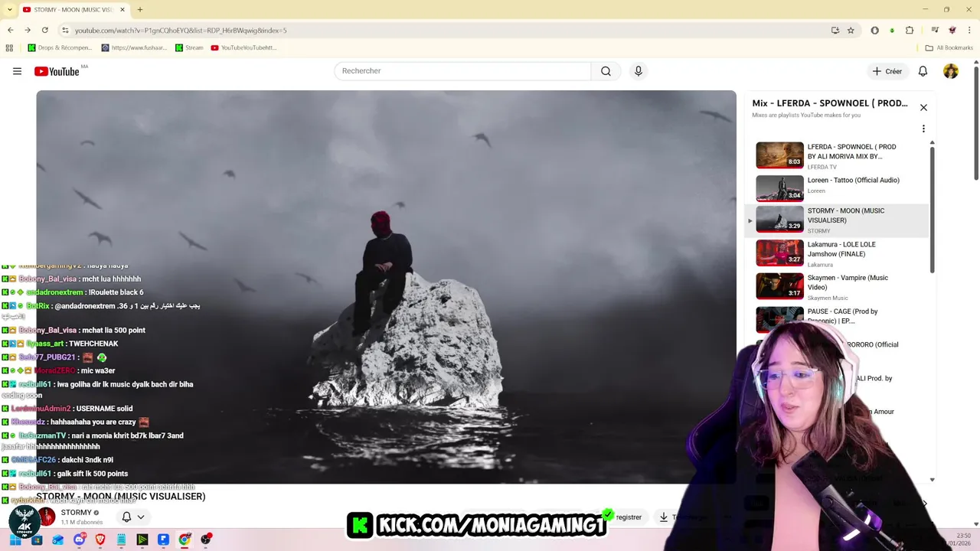The height and width of the screenshot is (551, 980).
Task: Open the Chrome apps grid shortcut
Action: [9, 47]
